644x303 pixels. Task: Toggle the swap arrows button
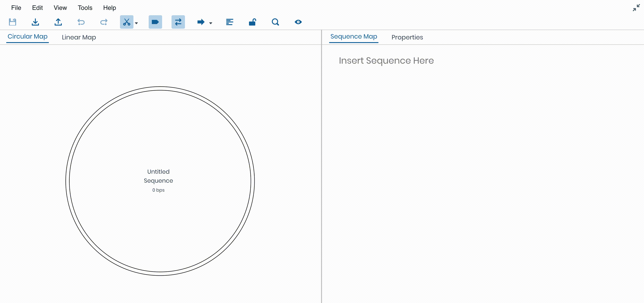178,22
